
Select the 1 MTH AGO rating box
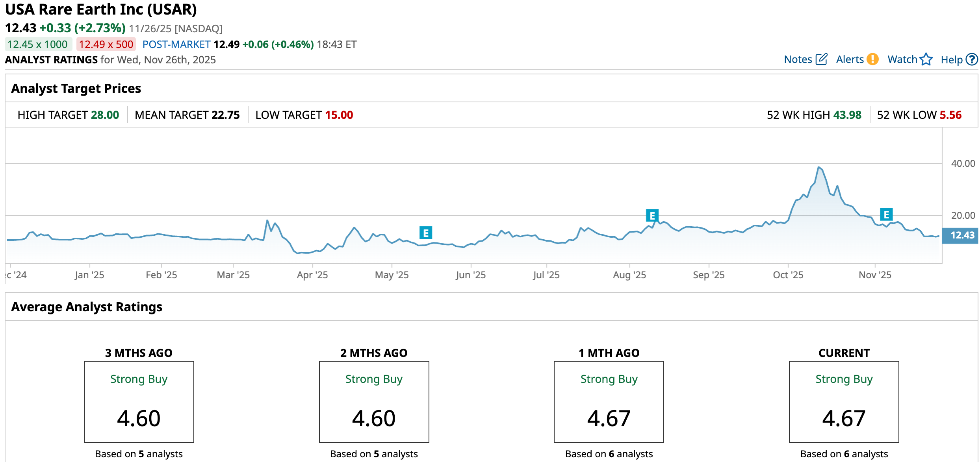coord(609,401)
